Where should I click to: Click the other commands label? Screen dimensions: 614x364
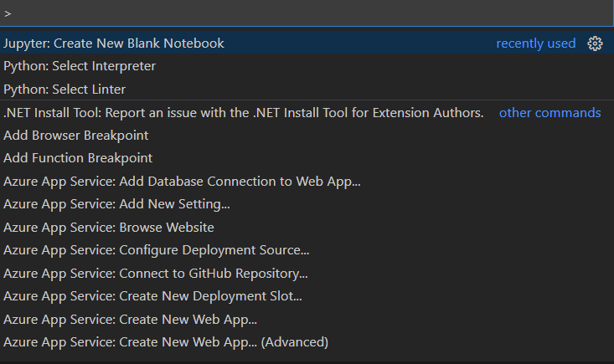550,113
